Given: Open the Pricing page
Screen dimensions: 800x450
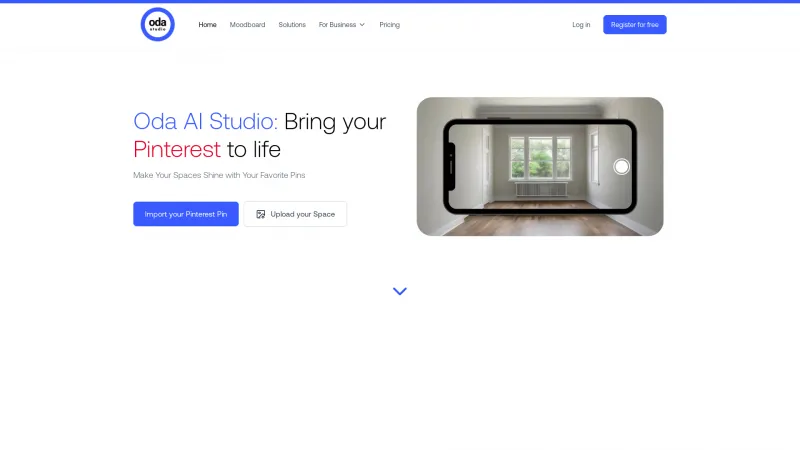Looking at the screenshot, I should pos(389,24).
